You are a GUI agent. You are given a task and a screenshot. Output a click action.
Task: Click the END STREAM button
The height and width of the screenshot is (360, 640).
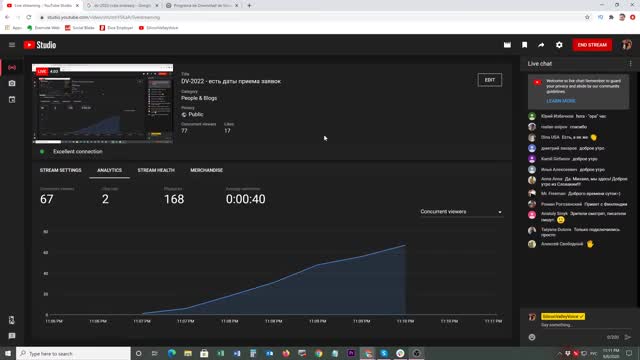592,45
